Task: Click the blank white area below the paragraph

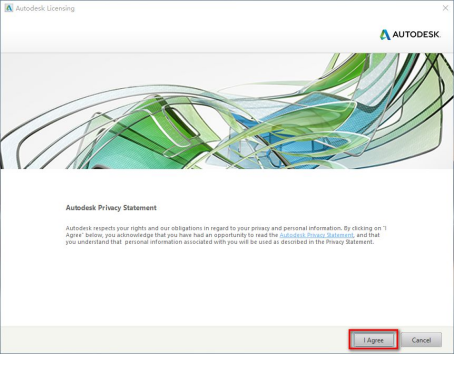Action: 227,287
